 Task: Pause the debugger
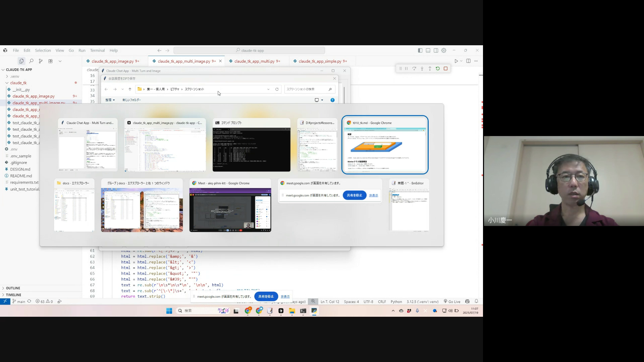pos(406,68)
